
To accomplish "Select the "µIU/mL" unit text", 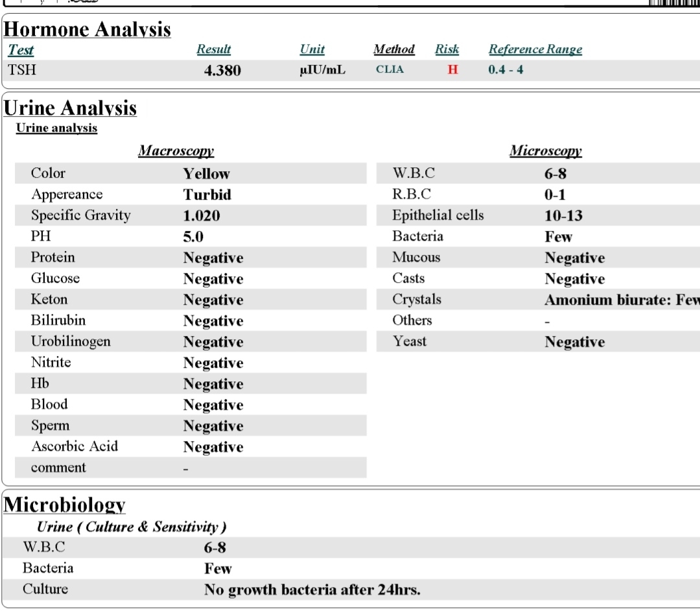I will [322, 70].
